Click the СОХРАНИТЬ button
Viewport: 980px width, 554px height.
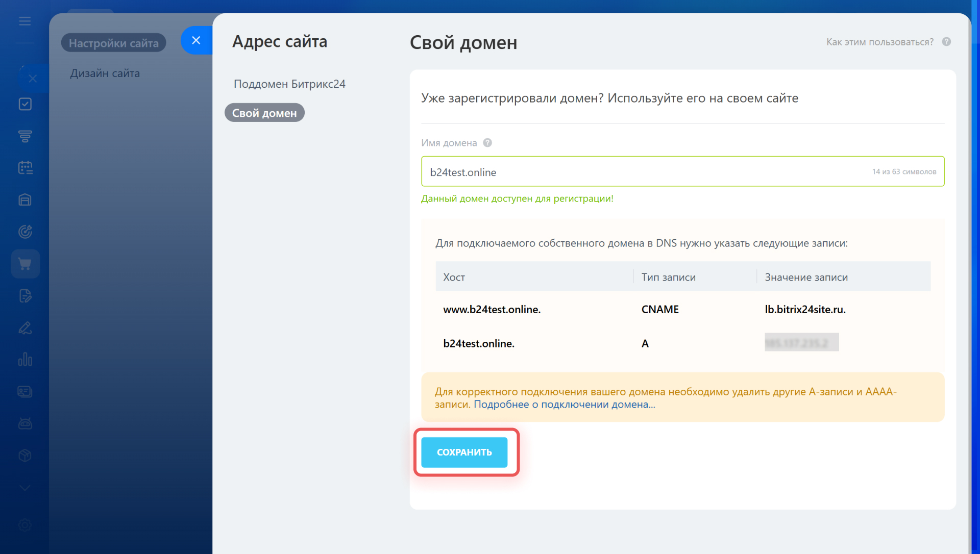tap(464, 452)
